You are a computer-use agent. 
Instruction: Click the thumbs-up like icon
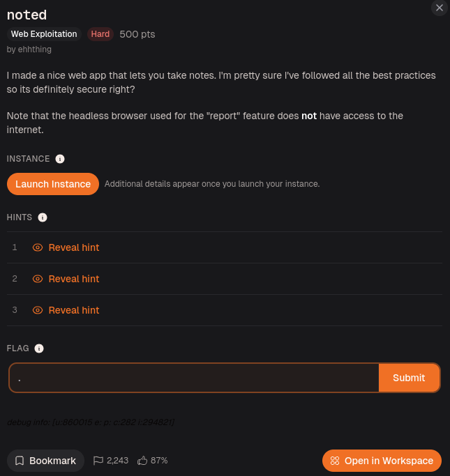142,461
